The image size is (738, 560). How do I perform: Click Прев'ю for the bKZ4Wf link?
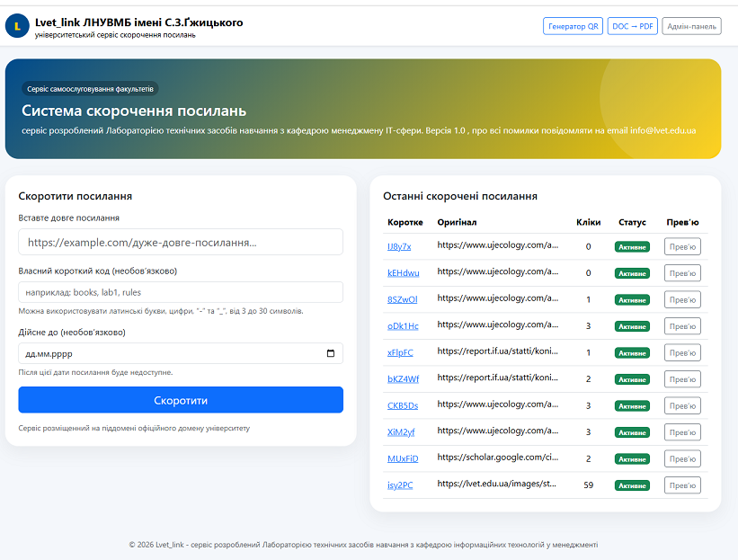(682, 379)
